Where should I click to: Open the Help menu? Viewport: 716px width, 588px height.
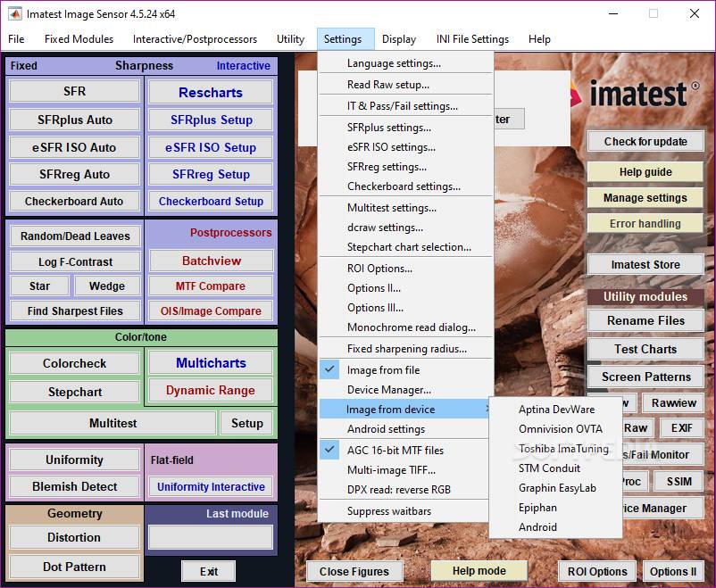539,39
